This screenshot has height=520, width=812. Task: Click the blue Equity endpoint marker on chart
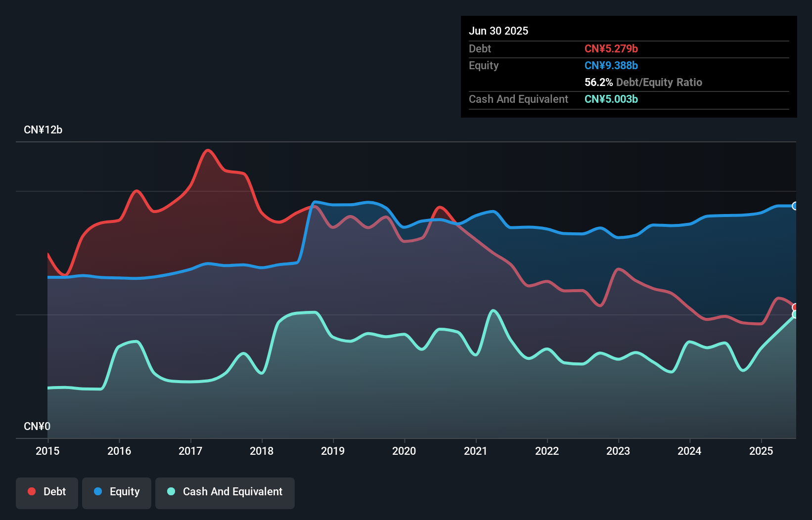795,206
